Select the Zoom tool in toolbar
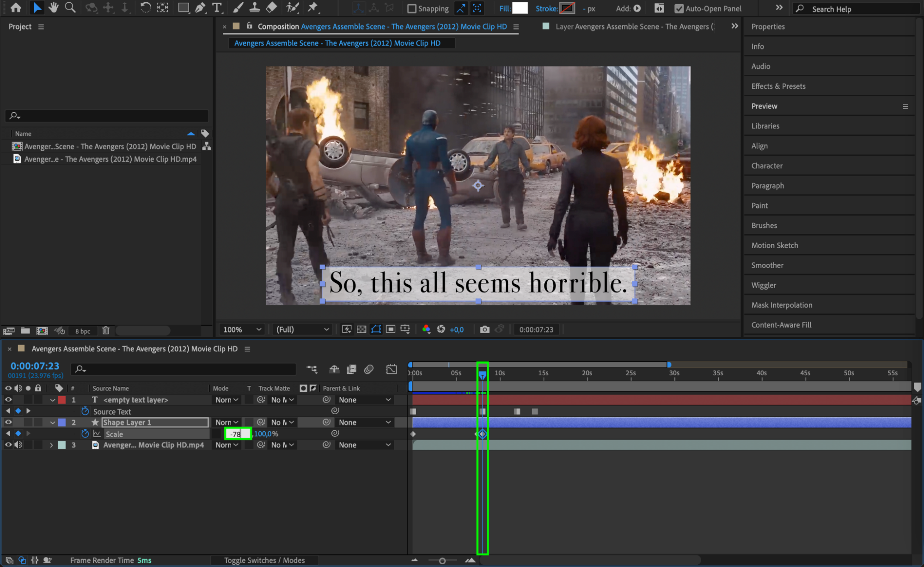 70,7
